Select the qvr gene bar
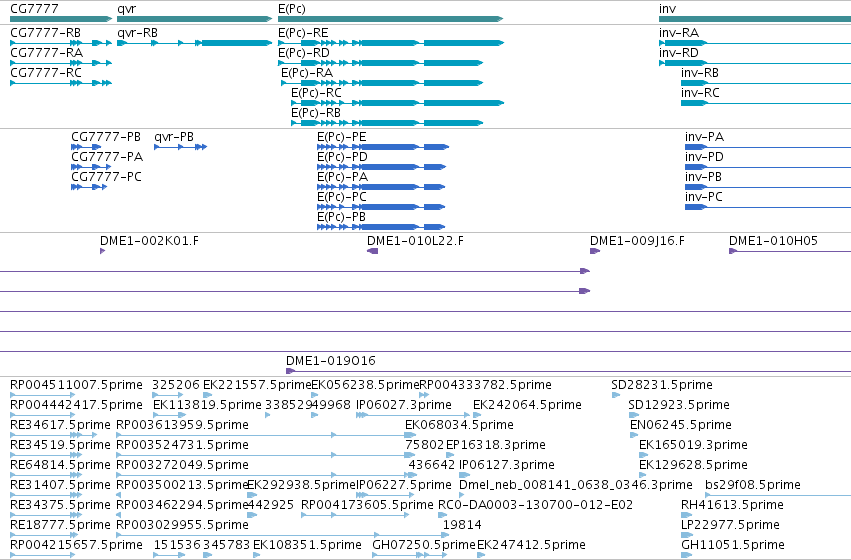This screenshot has height=560, width=851. tap(194, 19)
